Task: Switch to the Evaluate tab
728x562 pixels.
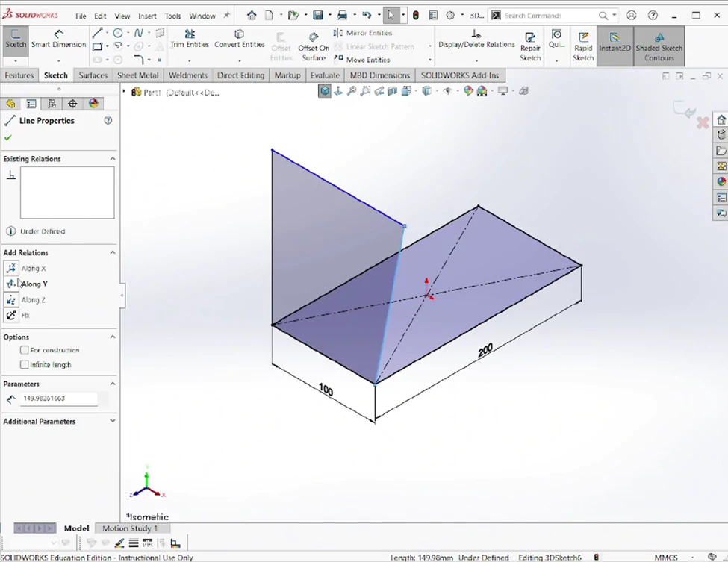Action: 325,75
